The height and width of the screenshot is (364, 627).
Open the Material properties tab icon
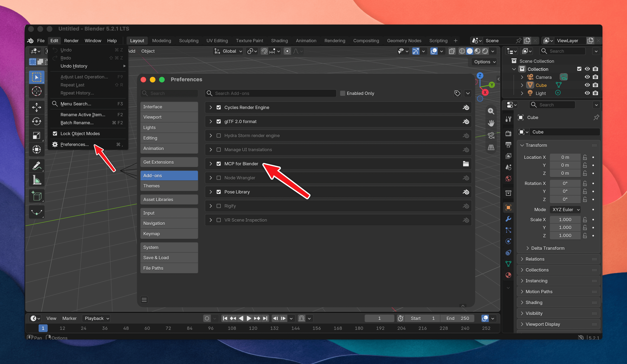(508, 275)
